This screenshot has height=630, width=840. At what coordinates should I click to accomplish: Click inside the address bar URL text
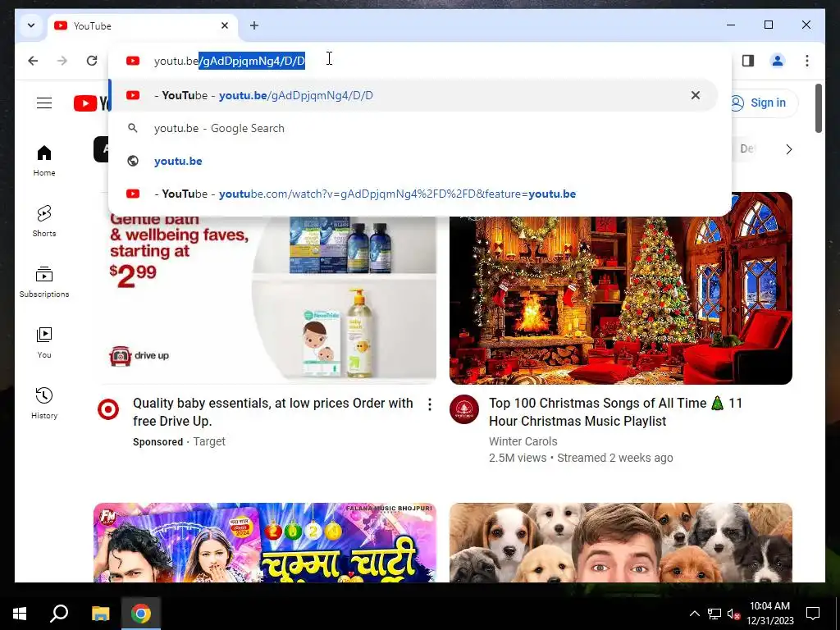(x=230, y=61)
